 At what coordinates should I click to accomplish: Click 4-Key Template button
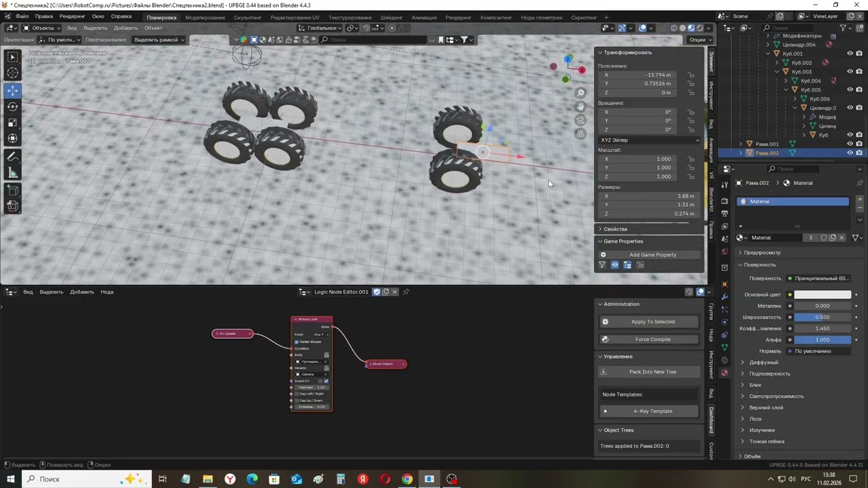tap(649, 411)
